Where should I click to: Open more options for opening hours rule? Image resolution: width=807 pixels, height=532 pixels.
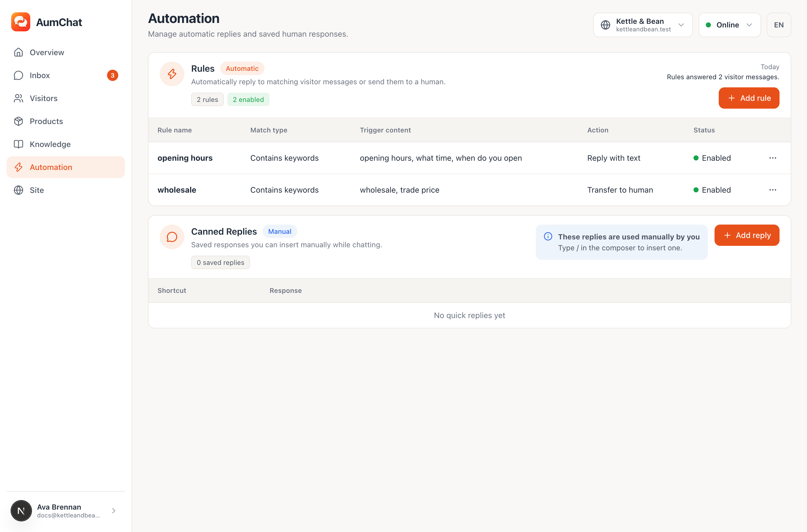point(773,158)
